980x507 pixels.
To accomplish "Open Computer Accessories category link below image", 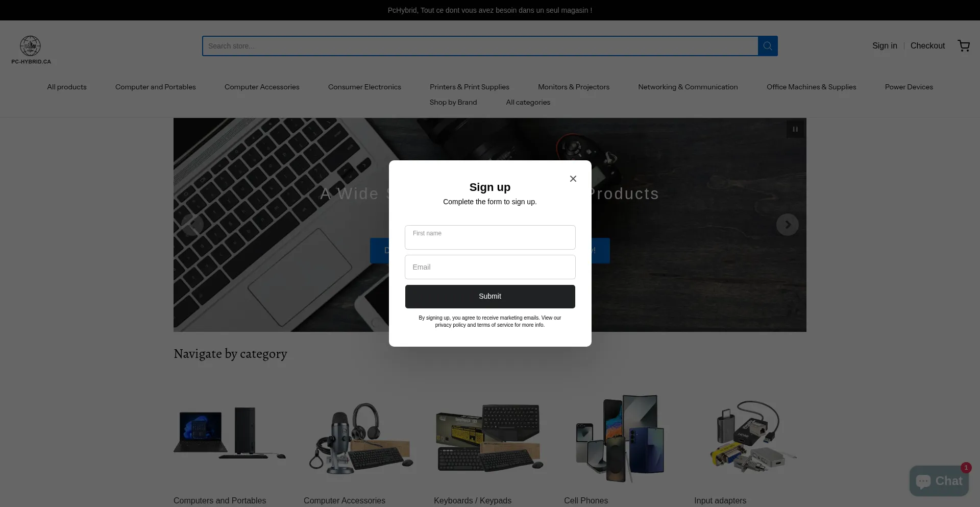I will click(345, 501).
